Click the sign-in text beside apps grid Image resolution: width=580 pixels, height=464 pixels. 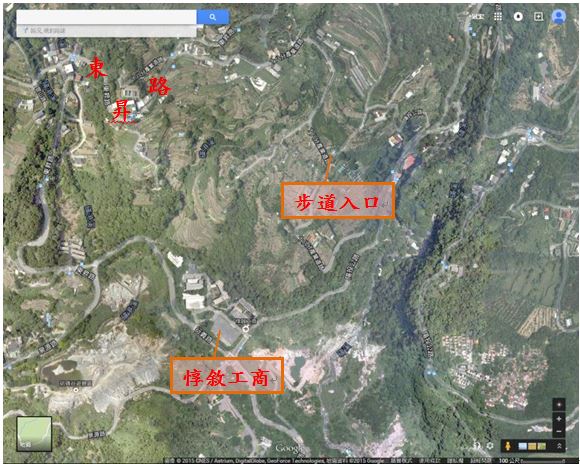click(477, 16)
